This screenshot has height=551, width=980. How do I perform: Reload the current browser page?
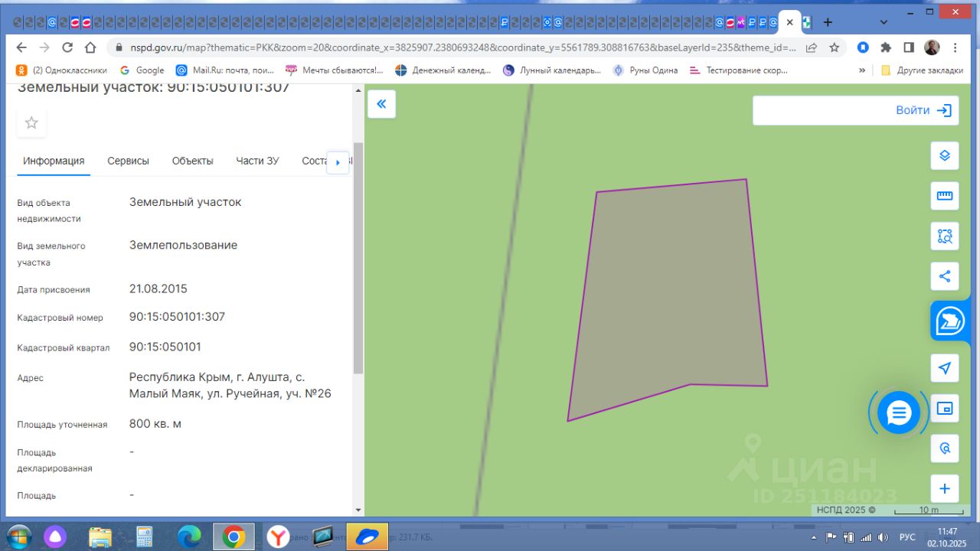pos(67,47)
